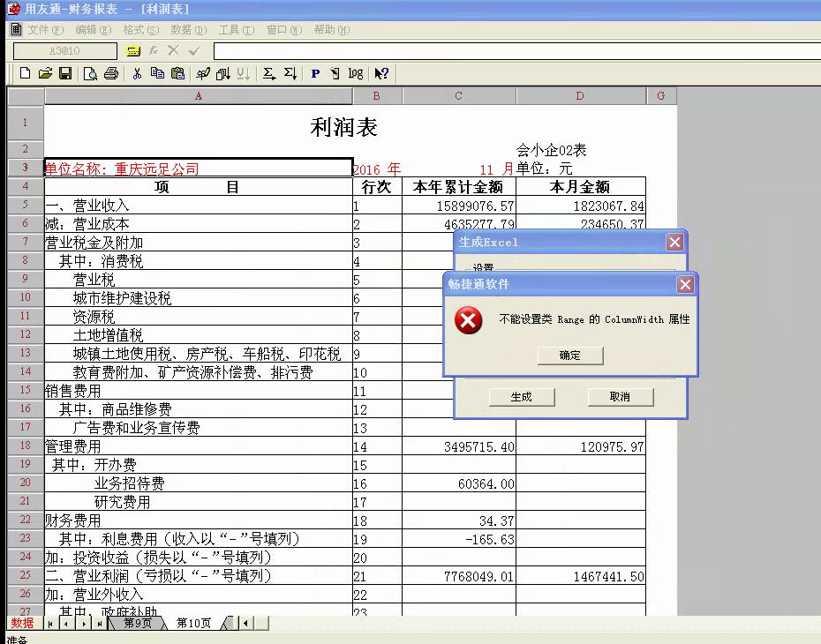The image size is (821, 644).
Task: Click 生成 button in 生成Excel dialog
Action: pos(521,397)
